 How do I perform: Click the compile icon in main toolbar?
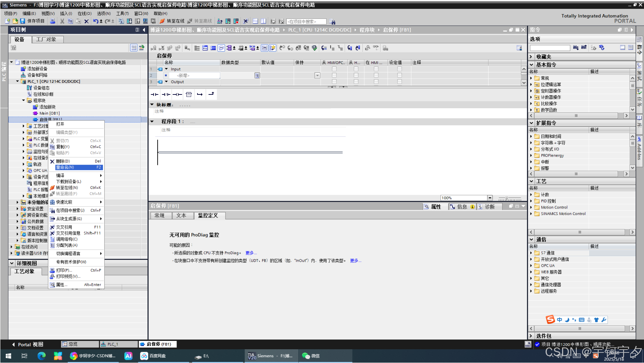[x=121, y=21]
